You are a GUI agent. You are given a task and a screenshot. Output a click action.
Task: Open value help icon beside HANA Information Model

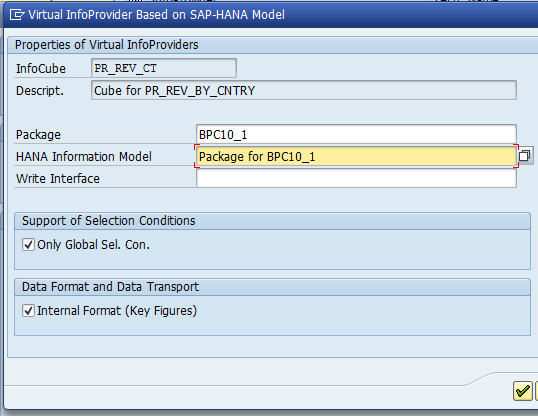click(x=525, y=156)
